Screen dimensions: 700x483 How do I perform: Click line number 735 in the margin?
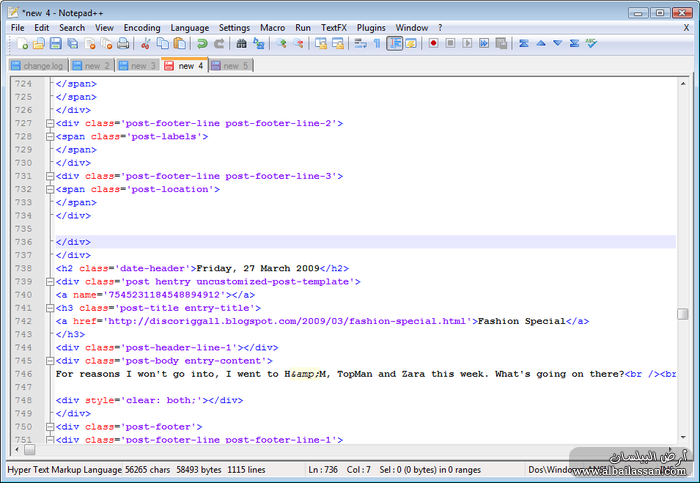23,229
